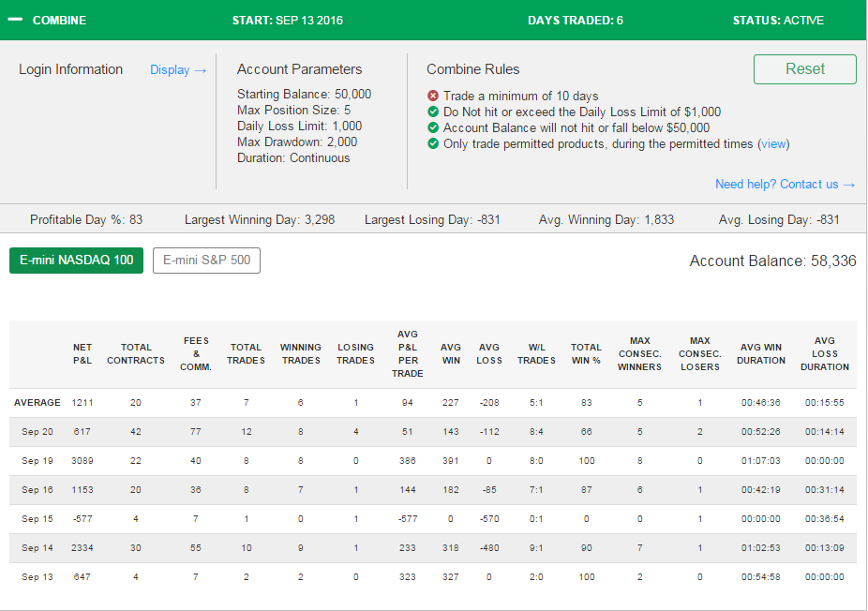Click the TOTAL WIN % column header
Image resolution: width=868 pixels, height=611 pixels.
point(586,353)
